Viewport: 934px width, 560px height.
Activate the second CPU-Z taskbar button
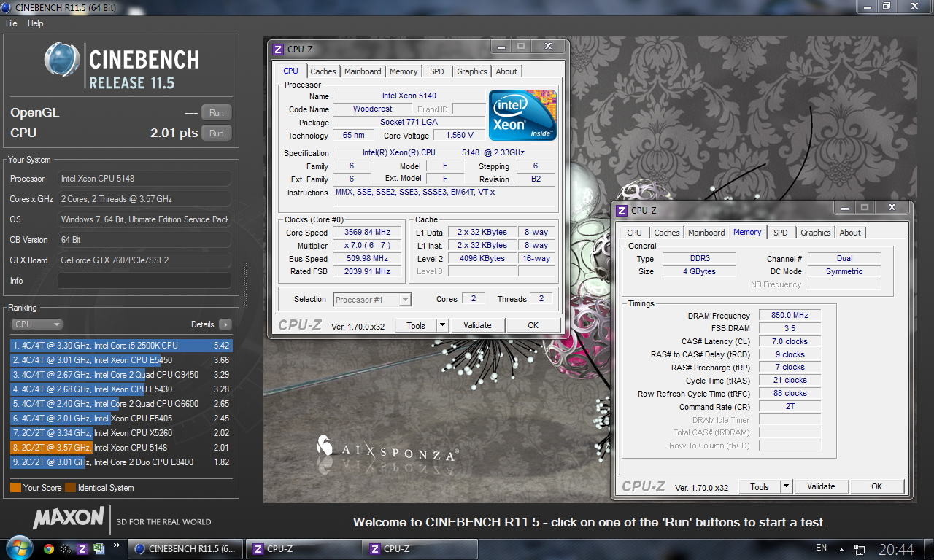coord(420,549)
